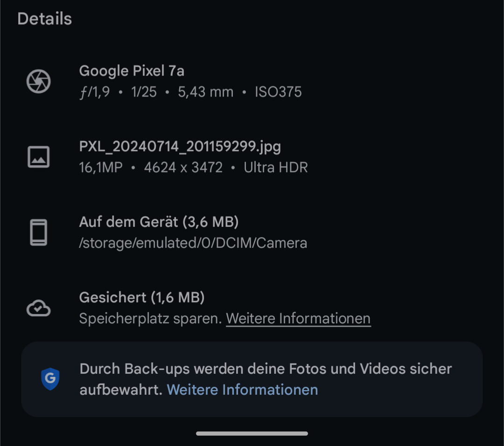Screen dimensions: 504x446
Task: Tap the camera aperture icon
Action: pyautogui.click(x=38, y=82)
